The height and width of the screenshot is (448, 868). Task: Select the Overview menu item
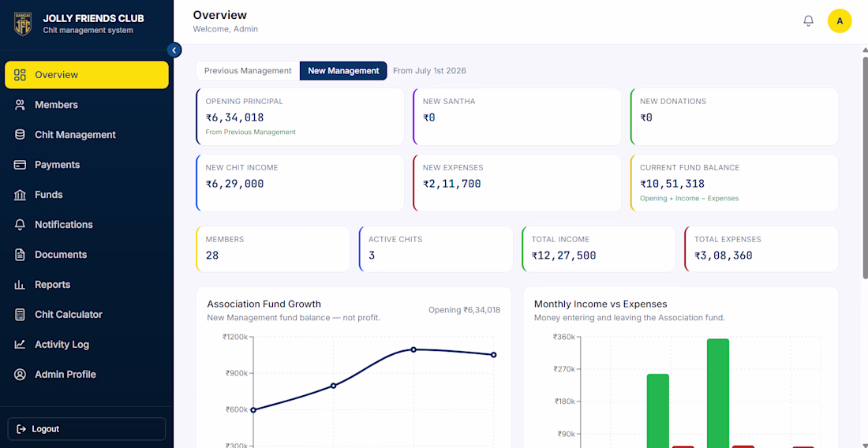tap(87, 75)
